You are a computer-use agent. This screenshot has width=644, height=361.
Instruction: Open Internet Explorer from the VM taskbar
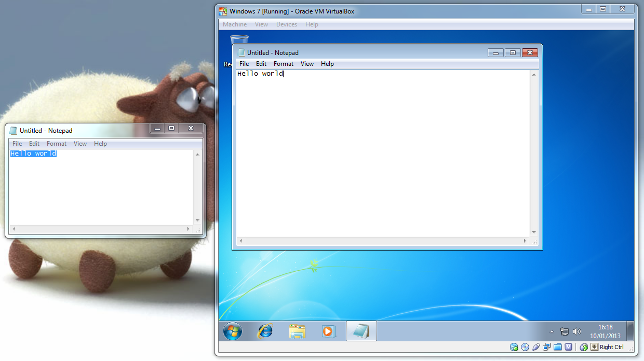tap(265, 331)
